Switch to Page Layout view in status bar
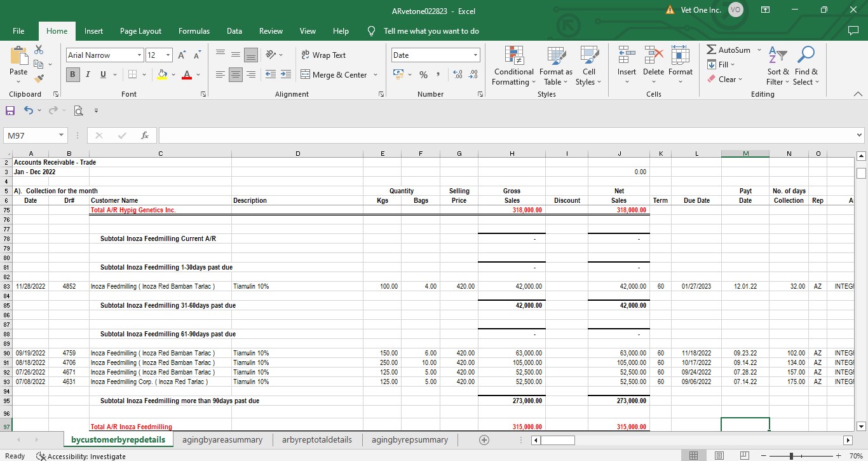This screenshot has width=868, height=461. (x=719, y=455)
